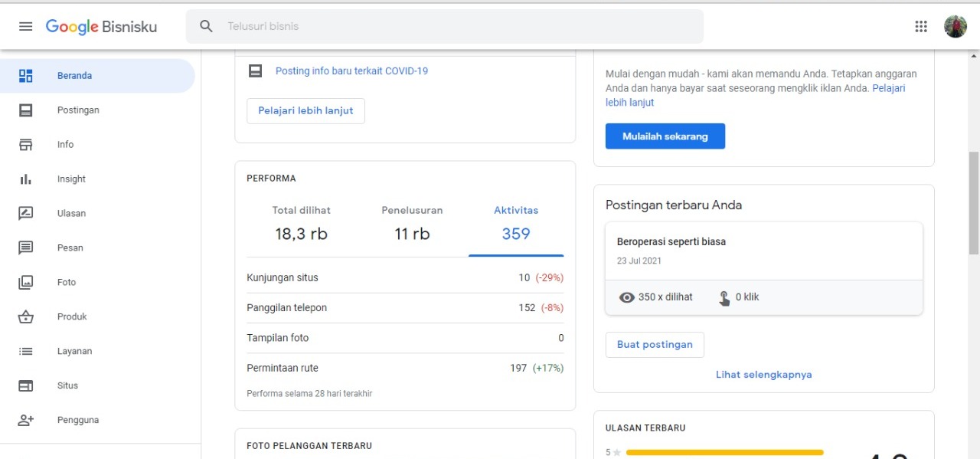
Task: Open the Google apps grid
Action: 921,26
